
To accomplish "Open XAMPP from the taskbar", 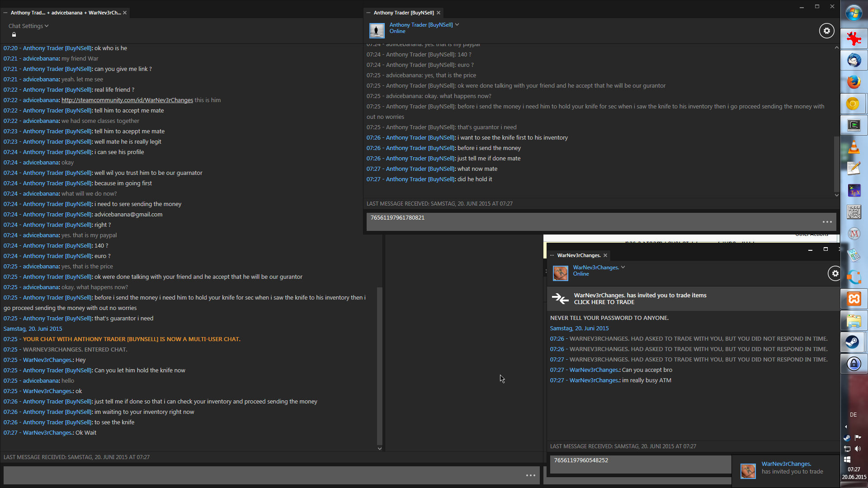I will tap(854, 299).
